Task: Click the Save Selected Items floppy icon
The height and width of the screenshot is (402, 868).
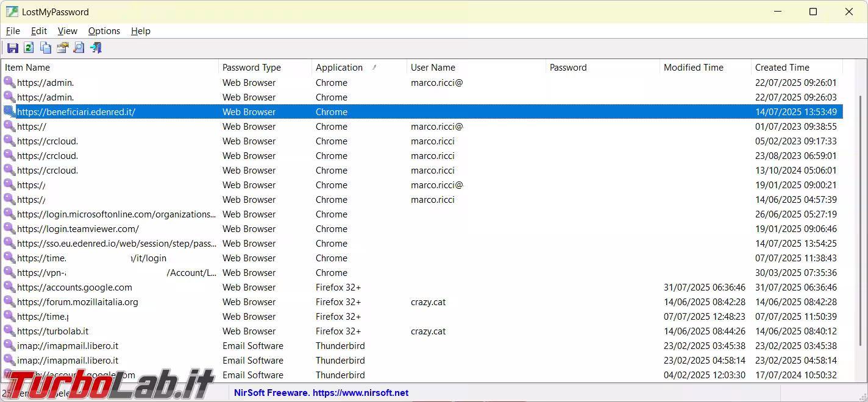Action: tap(12, 48)
